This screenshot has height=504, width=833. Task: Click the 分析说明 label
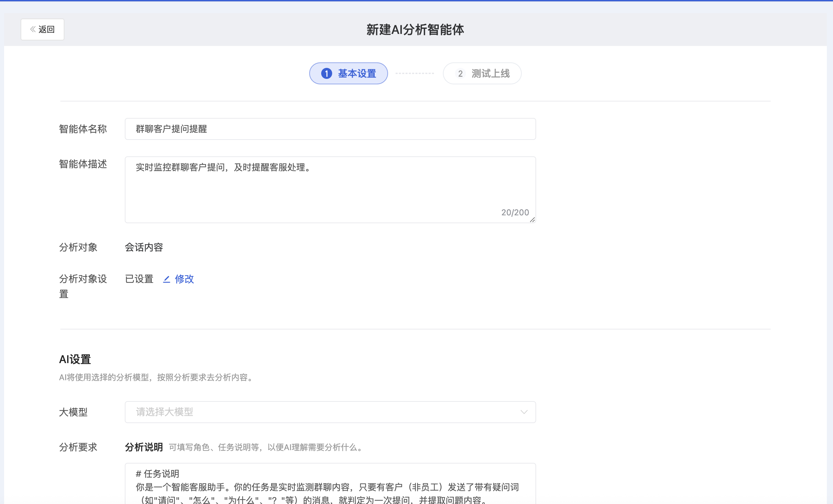(144, 447)
